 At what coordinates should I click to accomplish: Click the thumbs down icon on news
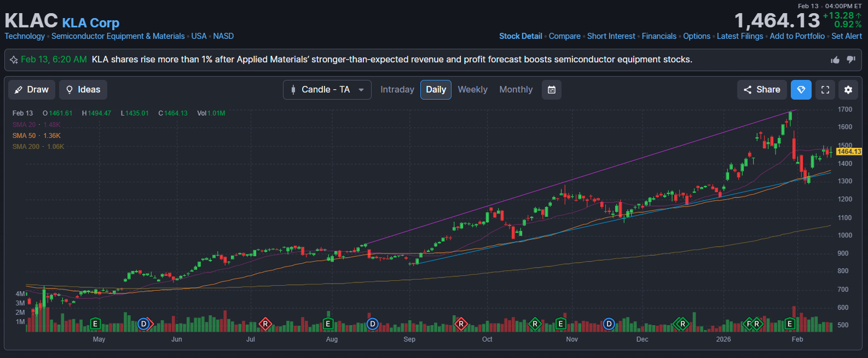pos(851,60)
